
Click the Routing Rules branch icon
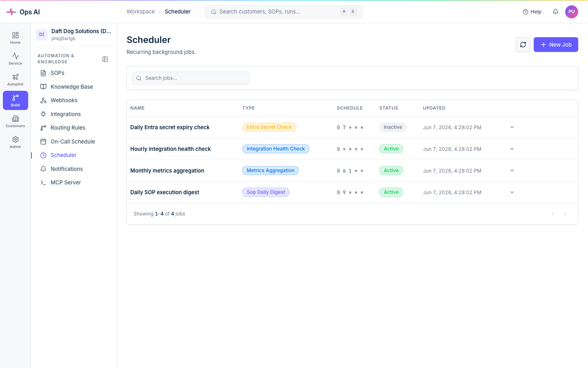[43, 128]
